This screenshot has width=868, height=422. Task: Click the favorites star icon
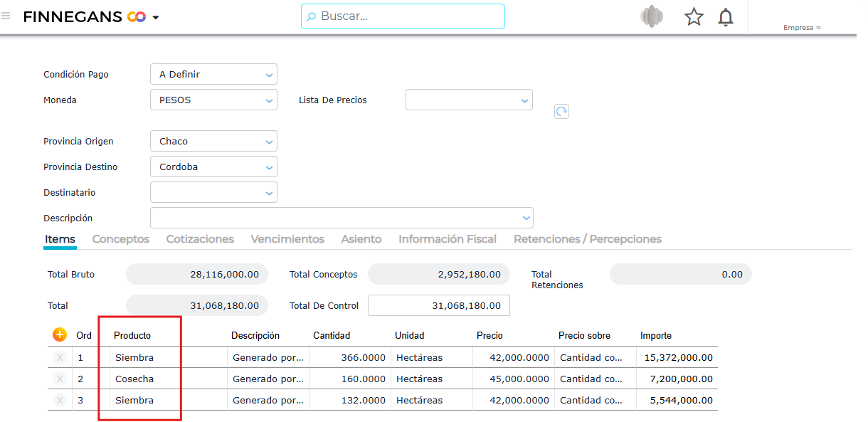click(x=694, y=17)
